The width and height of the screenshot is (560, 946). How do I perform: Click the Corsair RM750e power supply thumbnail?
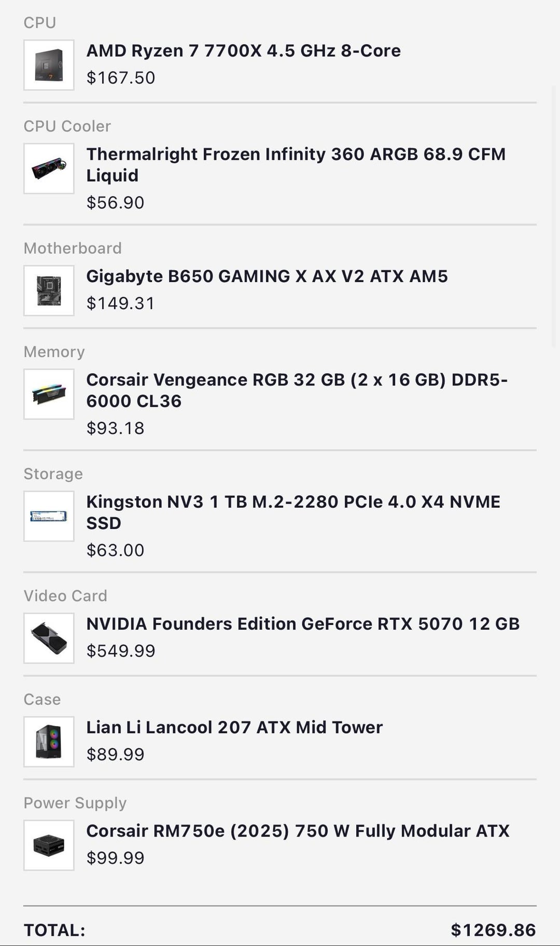49,845
